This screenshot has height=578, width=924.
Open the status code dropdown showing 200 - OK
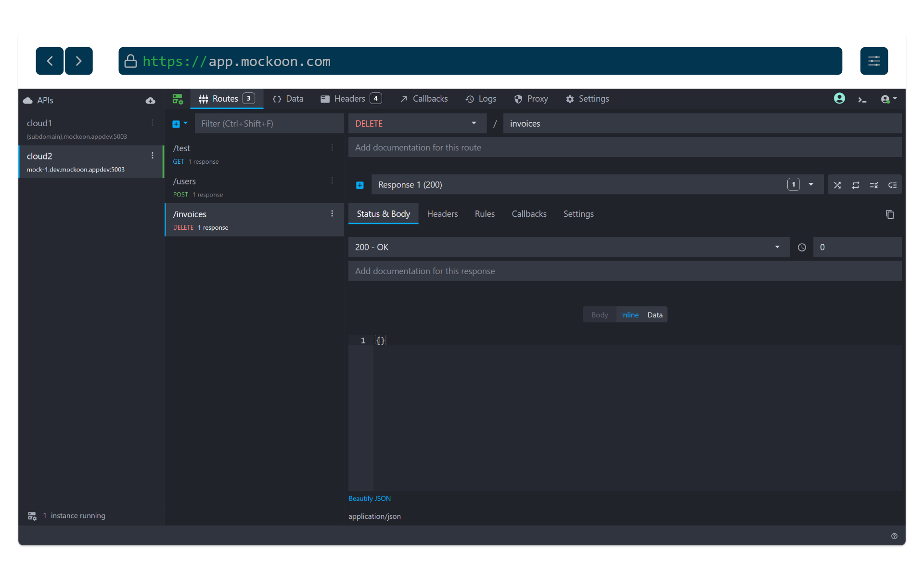[x=568, y=247]
